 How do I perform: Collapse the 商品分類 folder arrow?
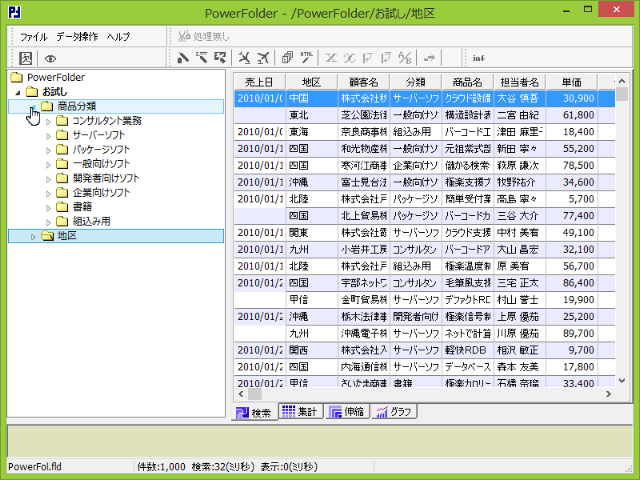(x=33, y=107)
